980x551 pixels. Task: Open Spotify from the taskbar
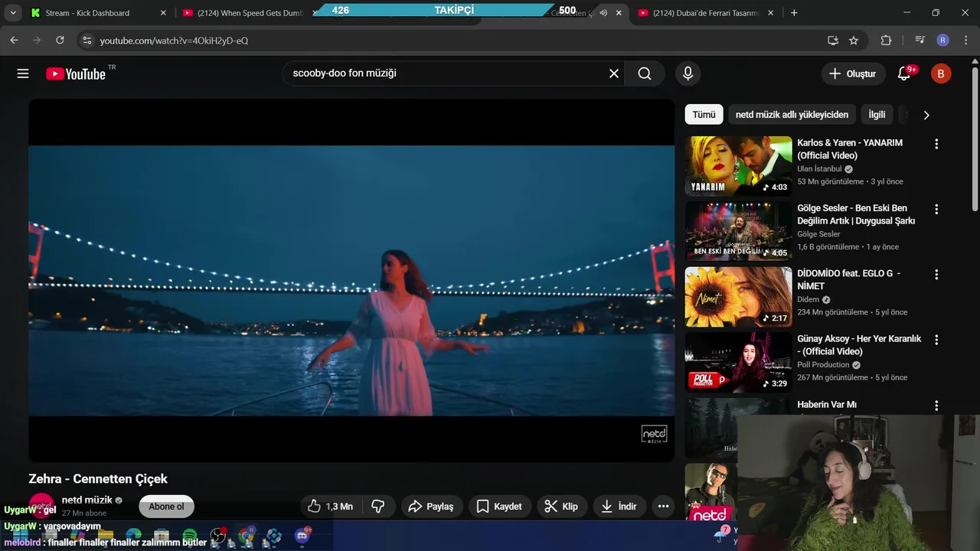[x=190, y=536]
